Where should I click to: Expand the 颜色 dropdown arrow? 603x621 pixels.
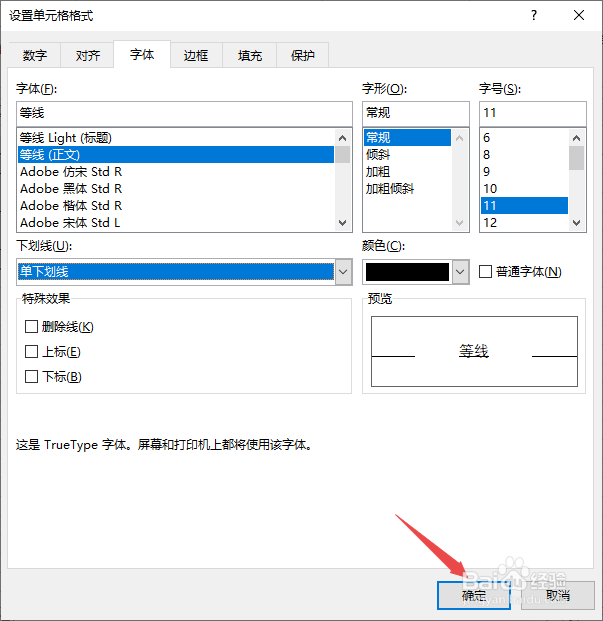[460, 272]
